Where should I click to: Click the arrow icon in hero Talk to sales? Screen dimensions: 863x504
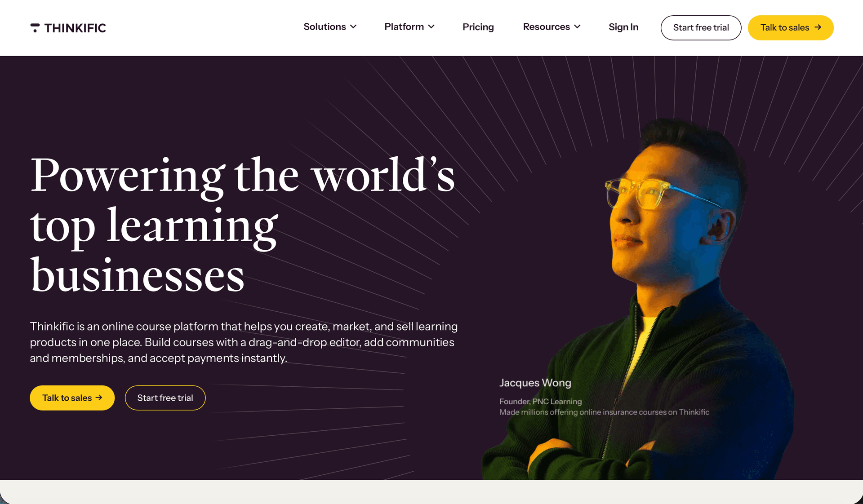(99, 398)
